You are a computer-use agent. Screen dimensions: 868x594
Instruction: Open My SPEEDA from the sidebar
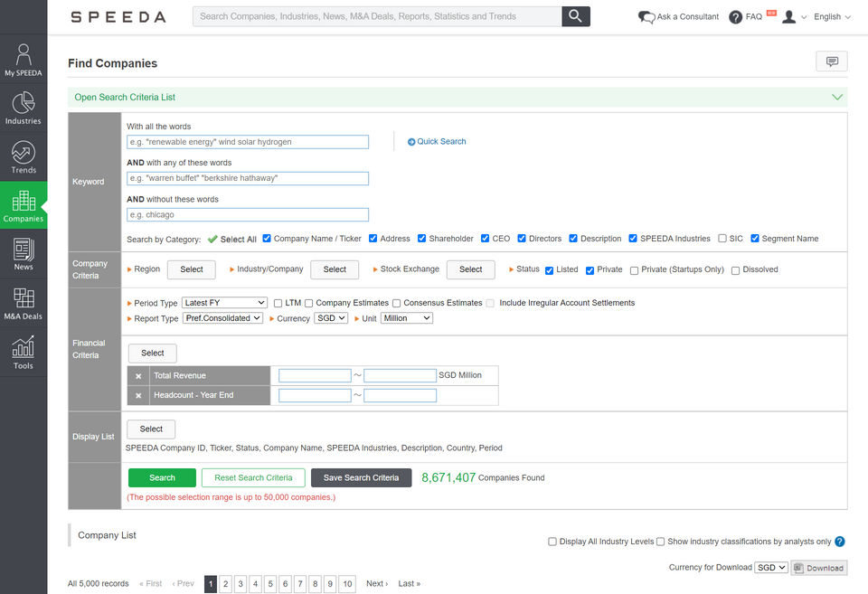click(24, 60)
